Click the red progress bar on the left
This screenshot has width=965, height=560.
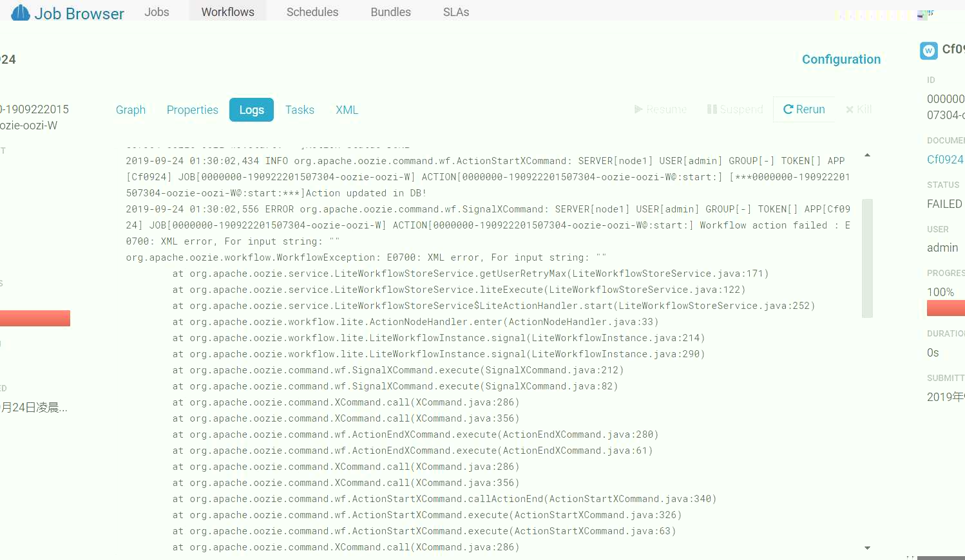click(35, 318)
